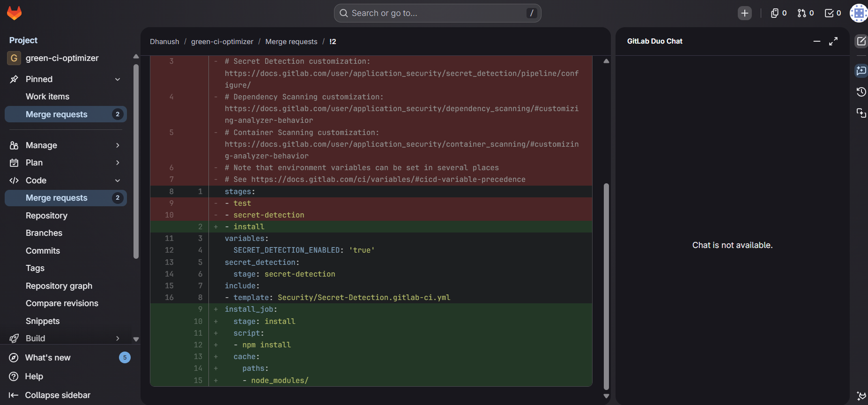Click the search magnifier icon

(x=344, y=13)
